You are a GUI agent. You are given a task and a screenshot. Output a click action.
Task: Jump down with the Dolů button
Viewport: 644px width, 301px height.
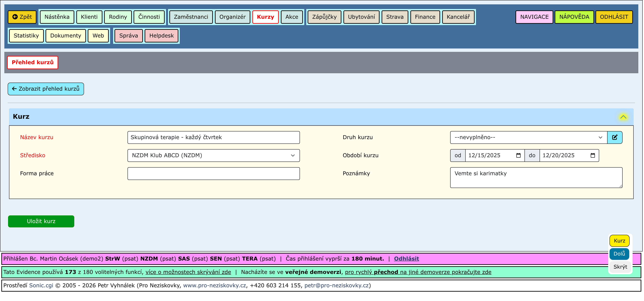pos(619,254)
